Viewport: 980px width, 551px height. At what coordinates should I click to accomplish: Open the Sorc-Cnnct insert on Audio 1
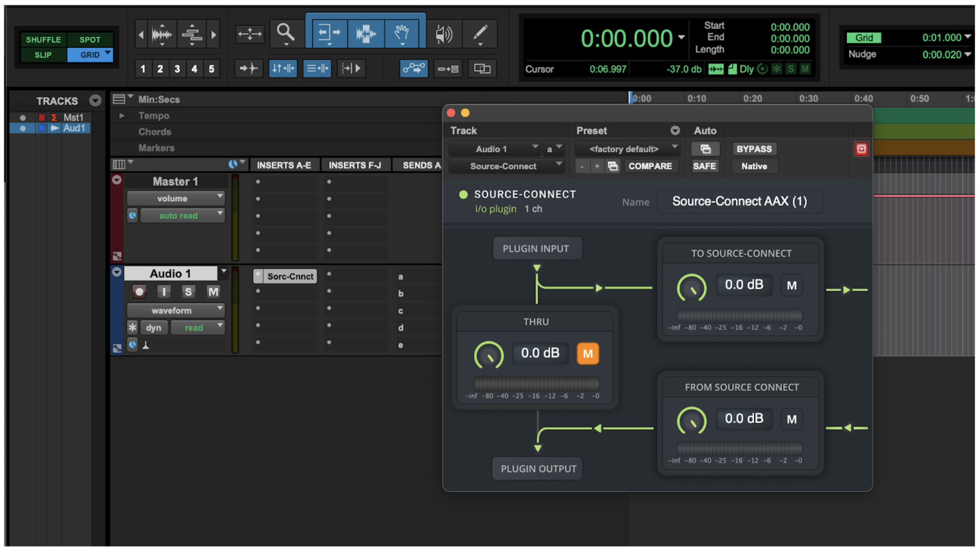tap(290, 276)
